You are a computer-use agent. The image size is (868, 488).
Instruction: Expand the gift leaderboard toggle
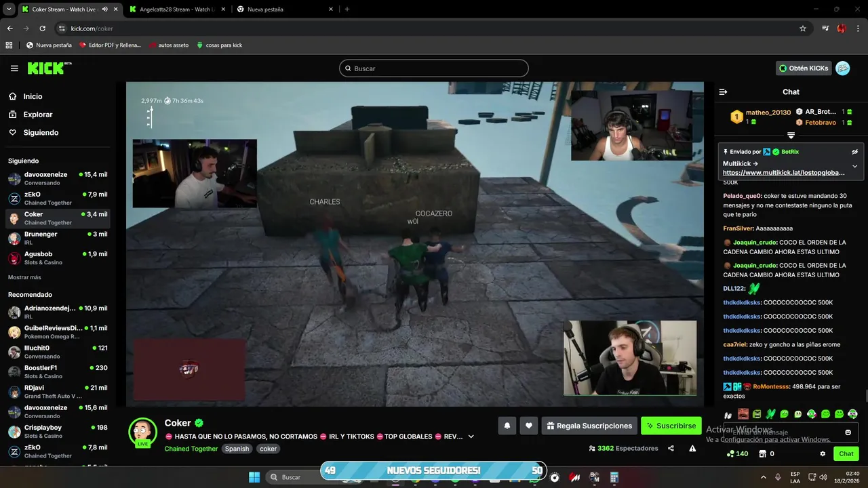click(x=791, y=136)
